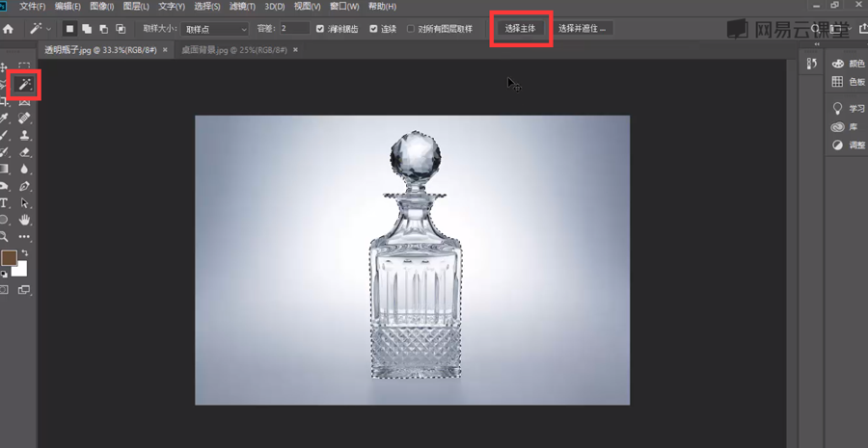Click the brown foreground color swatch

coord(9,258)
